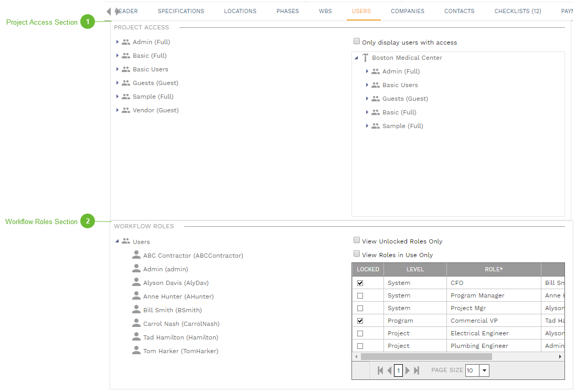The height and width of the screenshot is (392, 576).
Task: Click the group icon next to Vendor (Guest)
Action: point(126,110)
